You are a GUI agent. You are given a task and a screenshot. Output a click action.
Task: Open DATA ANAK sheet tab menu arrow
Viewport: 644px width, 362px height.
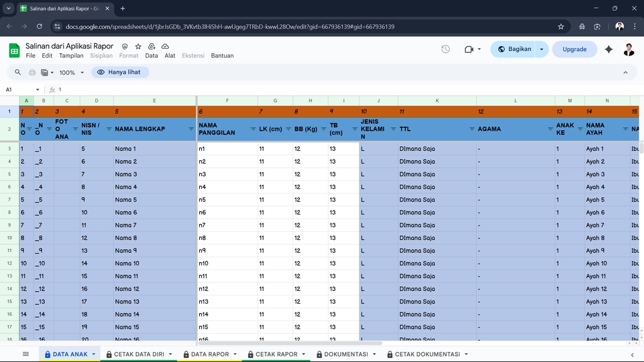(94, 354)
